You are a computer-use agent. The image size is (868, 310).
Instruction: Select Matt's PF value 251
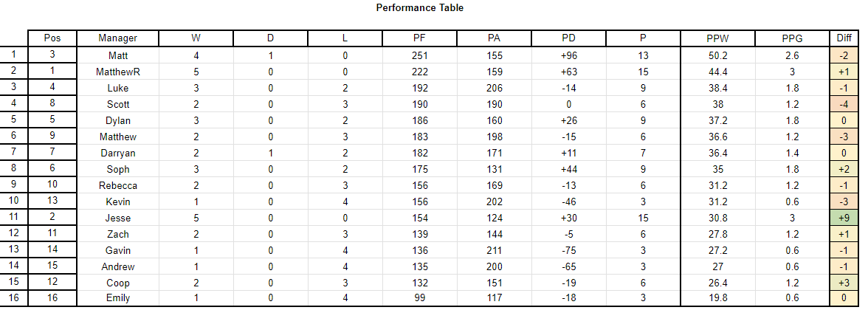click(419, 55)
